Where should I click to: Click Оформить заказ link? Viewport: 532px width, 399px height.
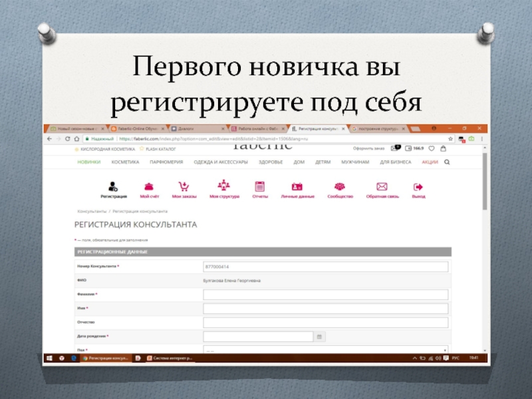[x=368, y=148]
